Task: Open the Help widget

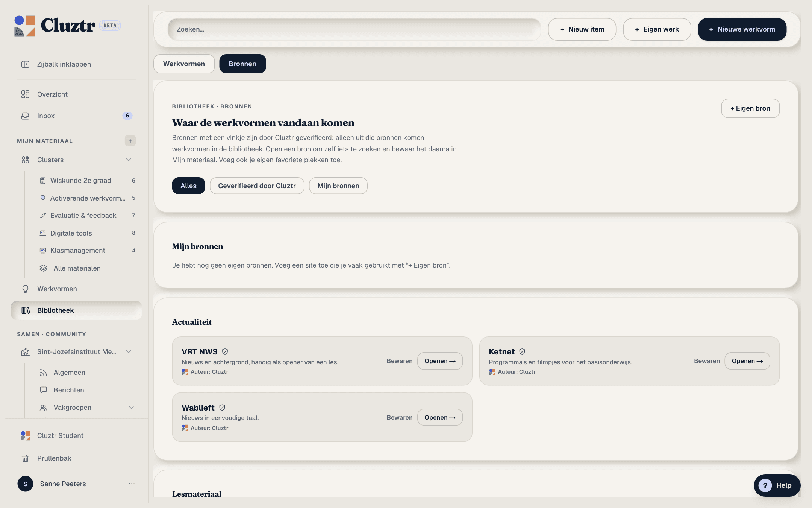Action: click(777, 485)
